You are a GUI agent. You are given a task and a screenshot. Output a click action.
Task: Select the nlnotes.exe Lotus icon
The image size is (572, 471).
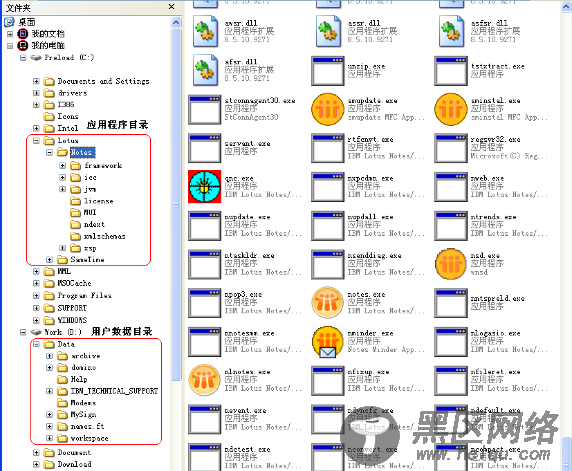tap(204, 380)
